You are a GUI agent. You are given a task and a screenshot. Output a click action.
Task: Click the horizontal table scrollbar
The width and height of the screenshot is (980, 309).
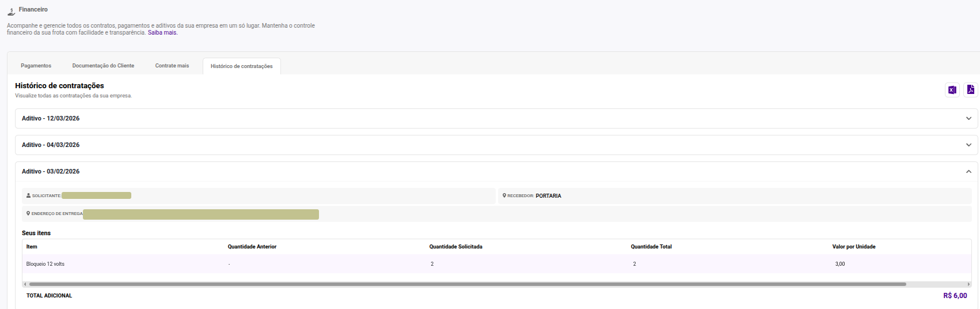click(468, 284)
